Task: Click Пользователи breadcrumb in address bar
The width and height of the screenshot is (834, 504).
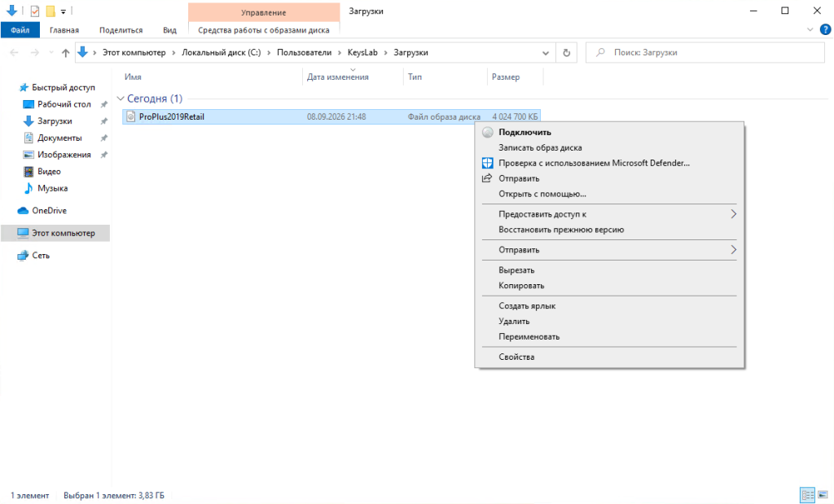Action: [305, 53]
